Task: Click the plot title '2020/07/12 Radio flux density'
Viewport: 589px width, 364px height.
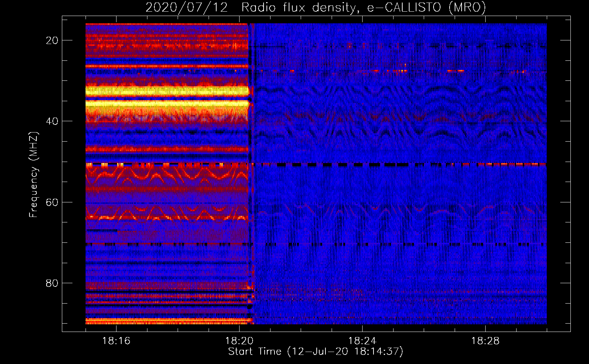Action: [x=316, y=8]
